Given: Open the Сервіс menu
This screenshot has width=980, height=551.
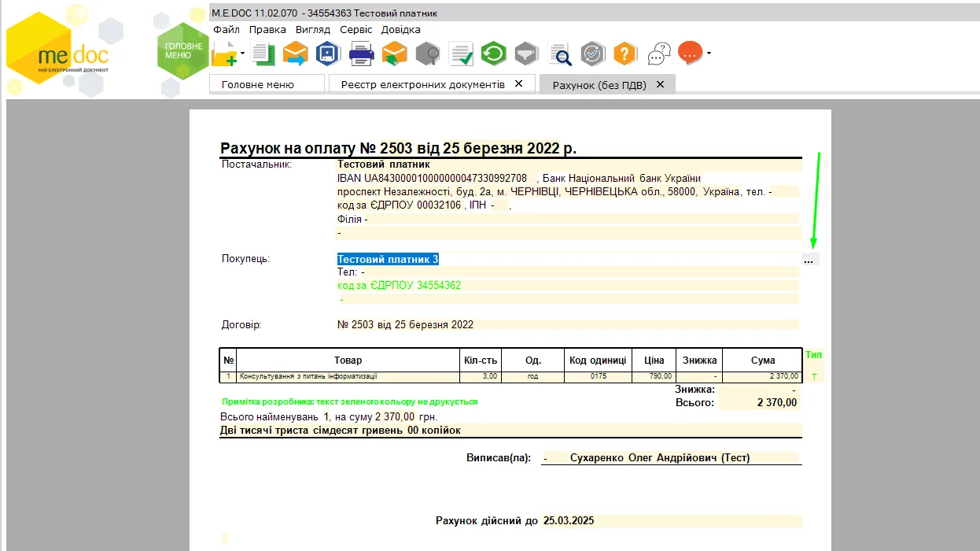Looking at the screenshot, I should tap(356, 29).
